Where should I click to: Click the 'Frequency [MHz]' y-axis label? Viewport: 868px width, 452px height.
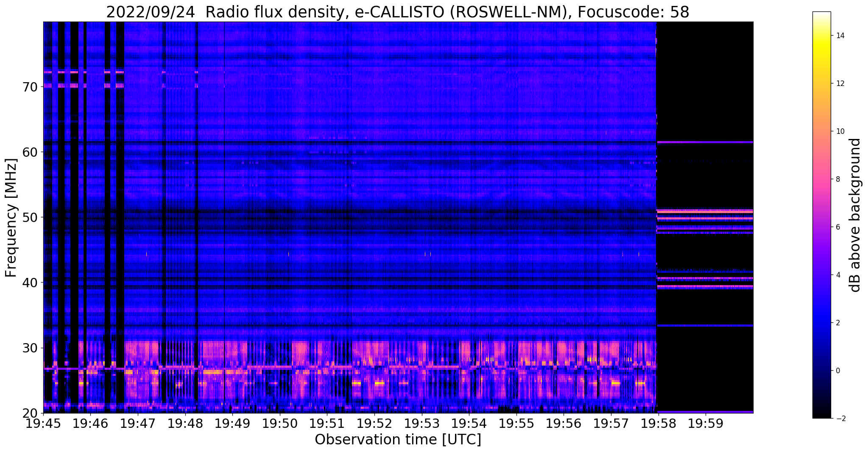(x=11, y=218)
